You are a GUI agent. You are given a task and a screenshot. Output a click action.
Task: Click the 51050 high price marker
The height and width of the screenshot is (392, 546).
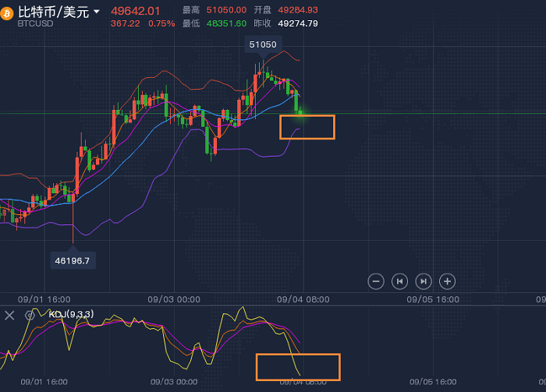coord(263,45)
